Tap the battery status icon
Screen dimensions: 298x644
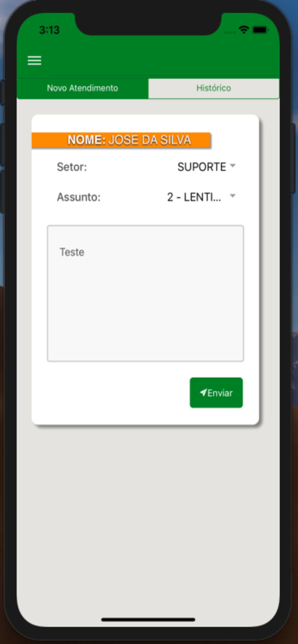261,30
